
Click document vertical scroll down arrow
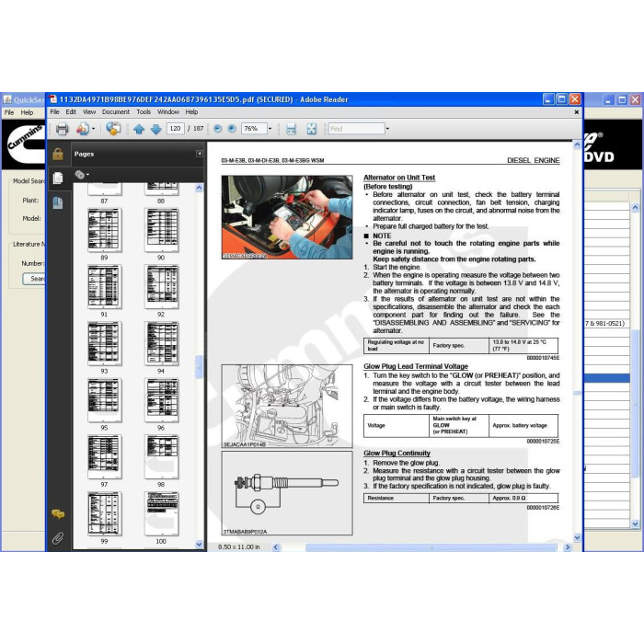(577, 537)
